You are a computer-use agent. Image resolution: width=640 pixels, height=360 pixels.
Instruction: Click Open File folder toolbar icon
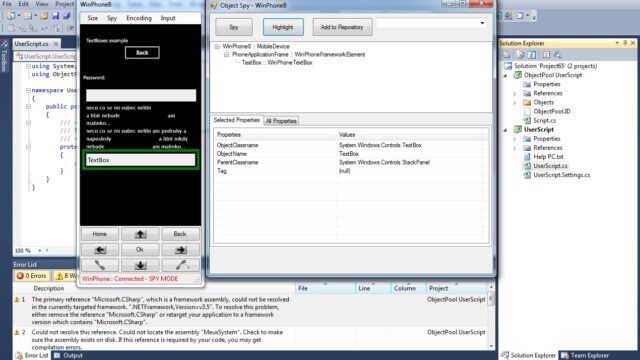click(44, 16)
